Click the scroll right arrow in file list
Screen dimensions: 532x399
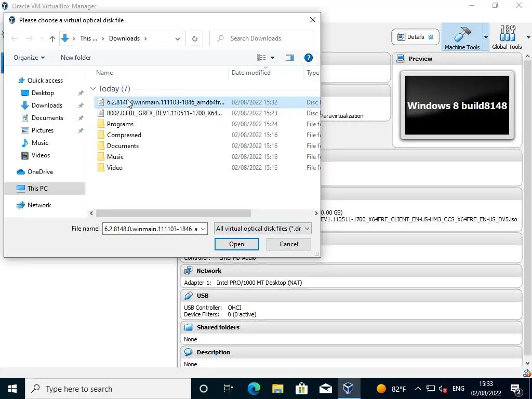[316, 213]
